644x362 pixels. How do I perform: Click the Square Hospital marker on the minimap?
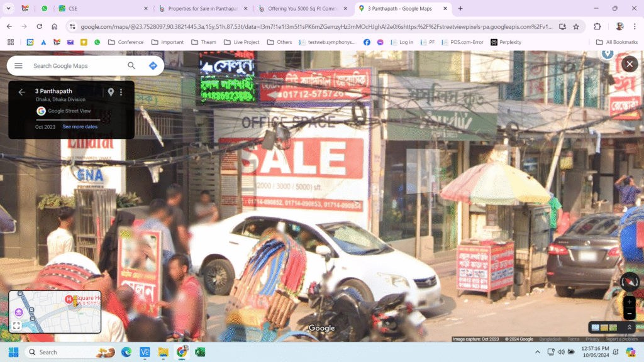[x=69, y=300]
